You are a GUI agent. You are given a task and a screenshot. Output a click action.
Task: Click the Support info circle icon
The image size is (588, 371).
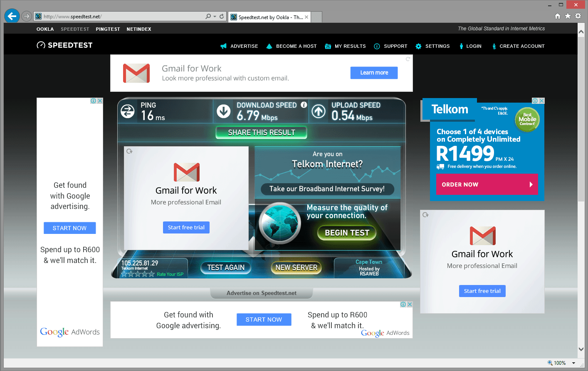tap(377, 46)
